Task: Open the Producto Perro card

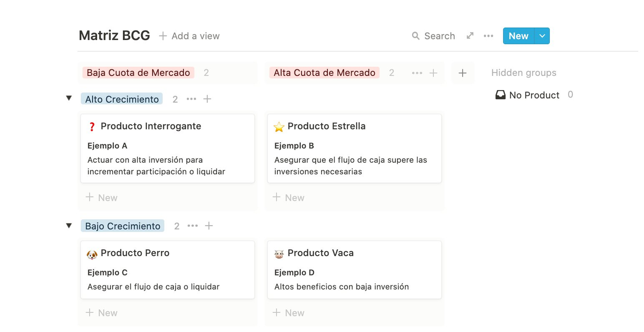Action: 167,270
